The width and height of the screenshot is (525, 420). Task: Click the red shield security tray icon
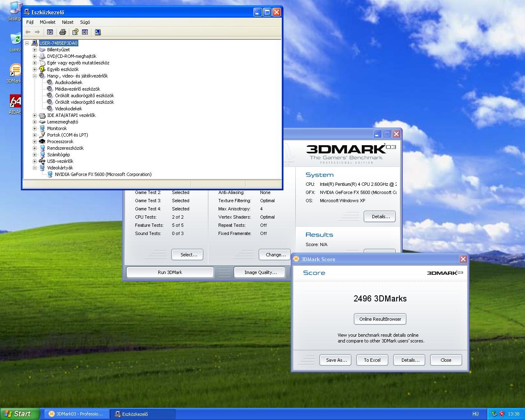point(502,414)
